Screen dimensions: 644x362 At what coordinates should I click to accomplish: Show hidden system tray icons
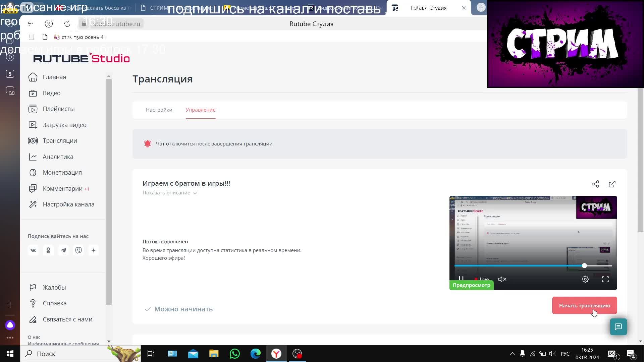[x=512, y=354]
